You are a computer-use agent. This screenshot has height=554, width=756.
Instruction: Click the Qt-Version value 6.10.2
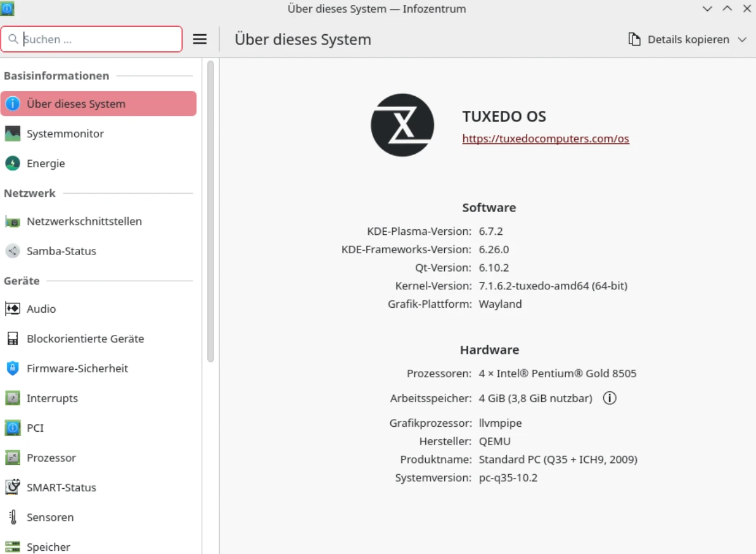pos(494,268)
